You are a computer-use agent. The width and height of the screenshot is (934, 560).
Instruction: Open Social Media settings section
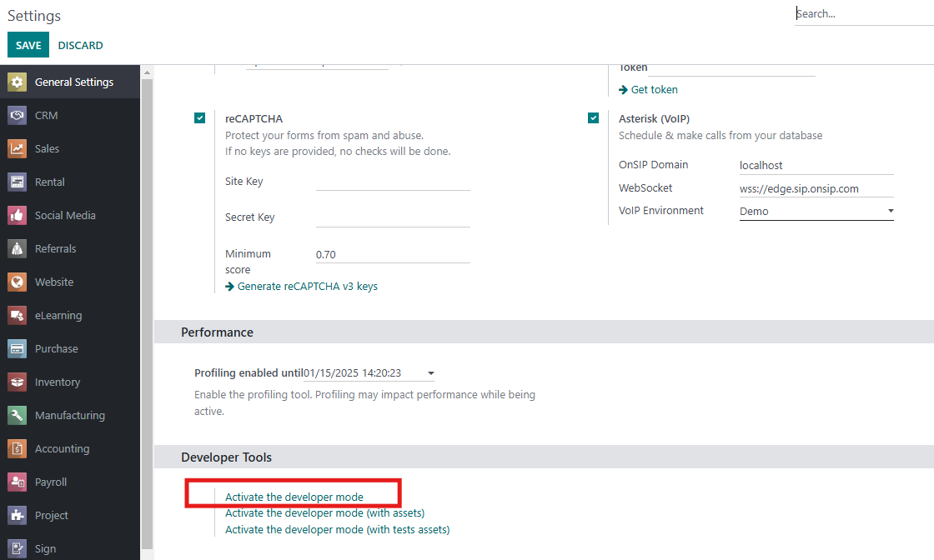[x=70, y=216]
